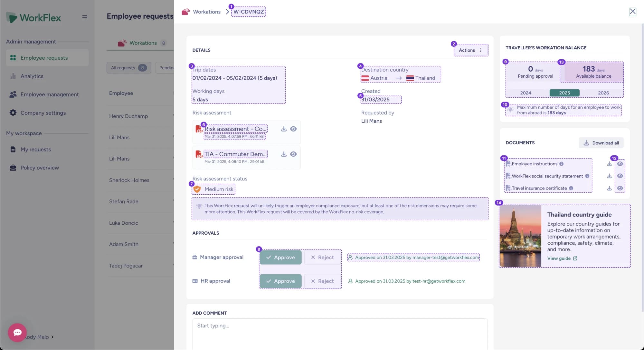Show info for Travel insurance certificate
The height and width of the screenshot is (350, 644).
point(571,188)
